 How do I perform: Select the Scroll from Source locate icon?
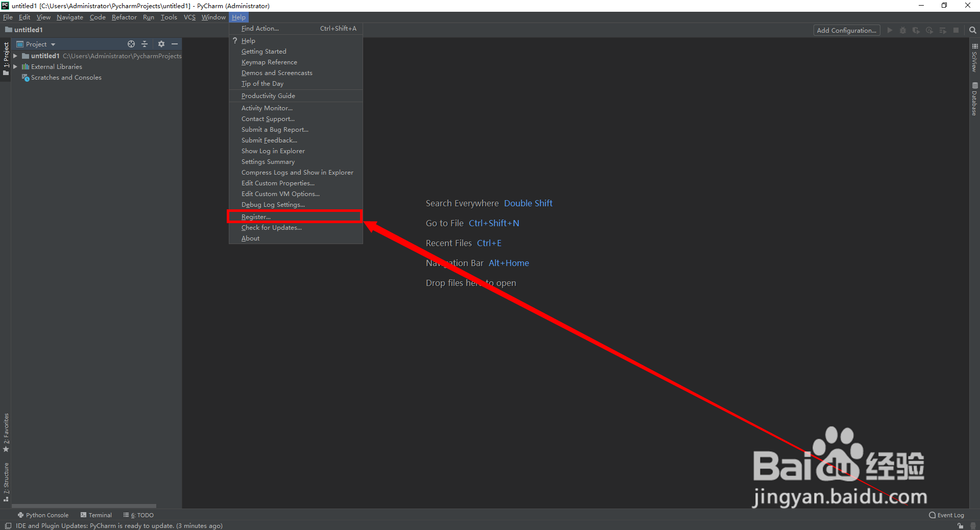(131, 44)
